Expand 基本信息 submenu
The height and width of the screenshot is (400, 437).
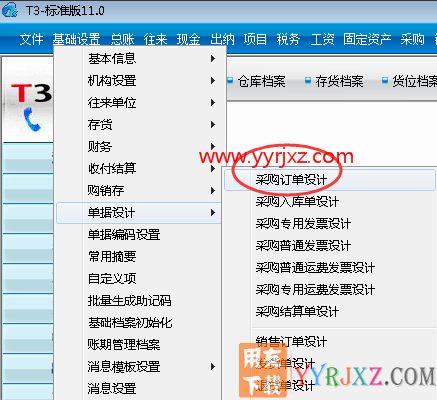[138, 59]
